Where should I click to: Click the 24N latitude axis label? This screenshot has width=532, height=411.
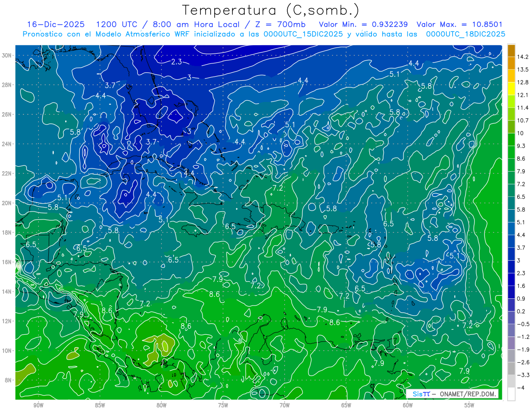click(7, 144)
